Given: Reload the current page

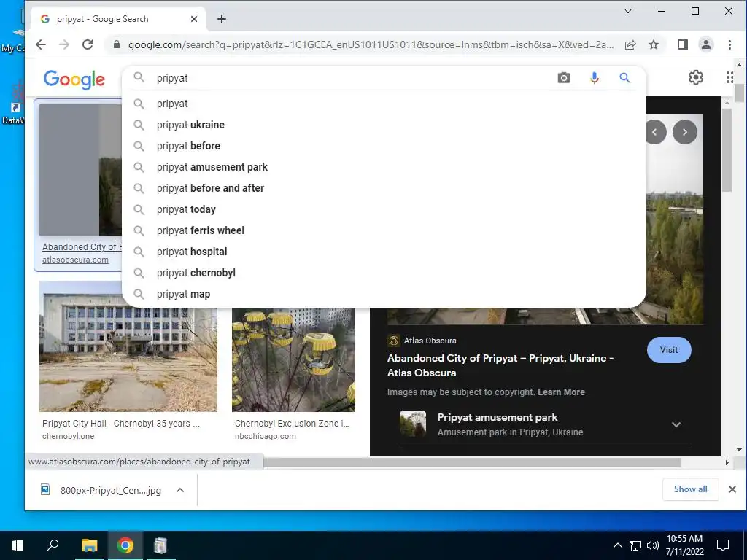Looking at the screenshot, I should pos(88,44).
